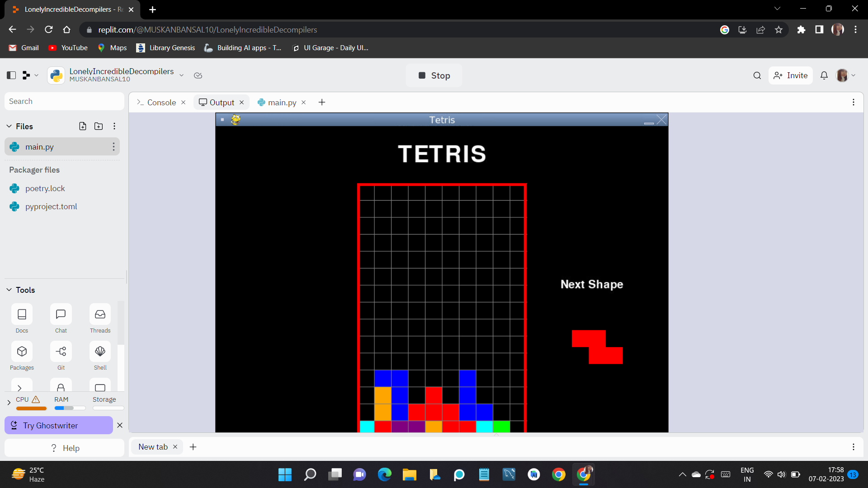The image size is (868, 488).
Task: Expand the CPU resource usage panel
Action: coord(9,402)
